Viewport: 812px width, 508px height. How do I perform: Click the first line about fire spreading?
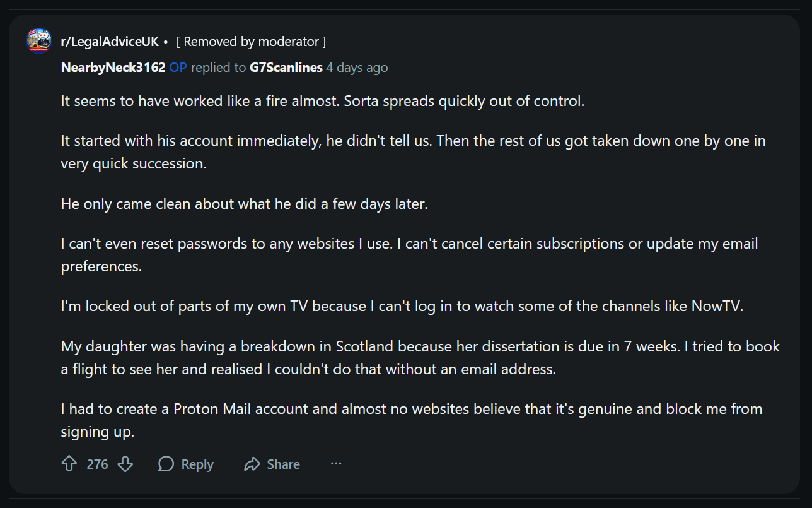[322, 101]
